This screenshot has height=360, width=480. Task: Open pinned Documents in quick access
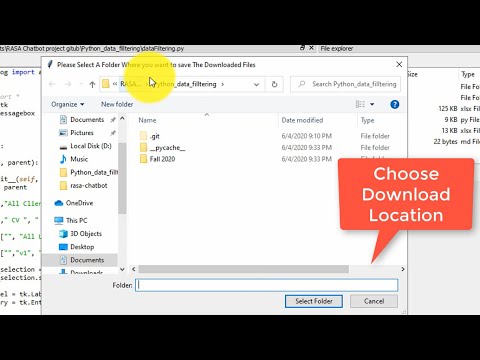pos(87,120)
